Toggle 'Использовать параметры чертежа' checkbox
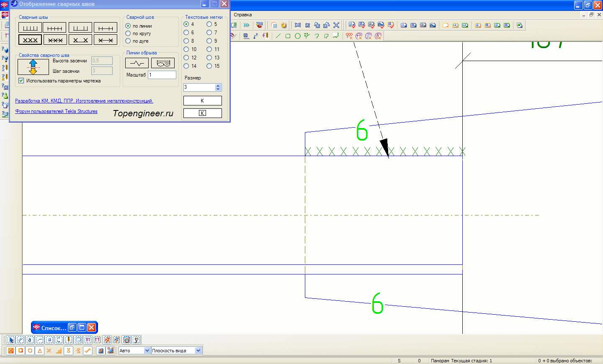 [x=21, y=81]
